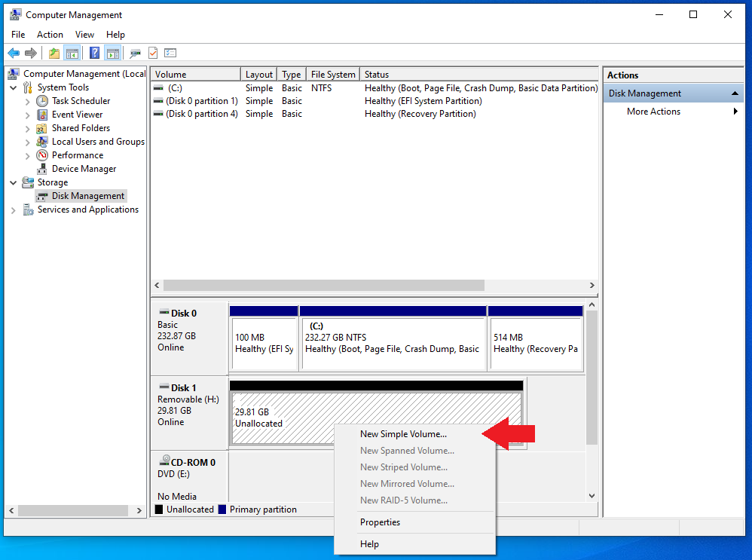This screenshot has width=752, height=560.
Task: Expand the More Actions submenu arrow
Action: point(735,112)
